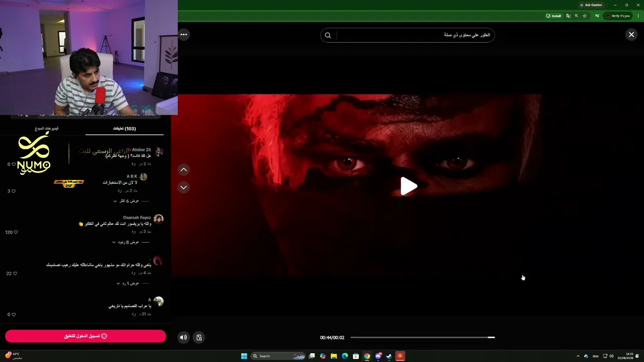644x362 pixels.
Task: Open the Osamah Fayez username link
Action: point(137,218)
